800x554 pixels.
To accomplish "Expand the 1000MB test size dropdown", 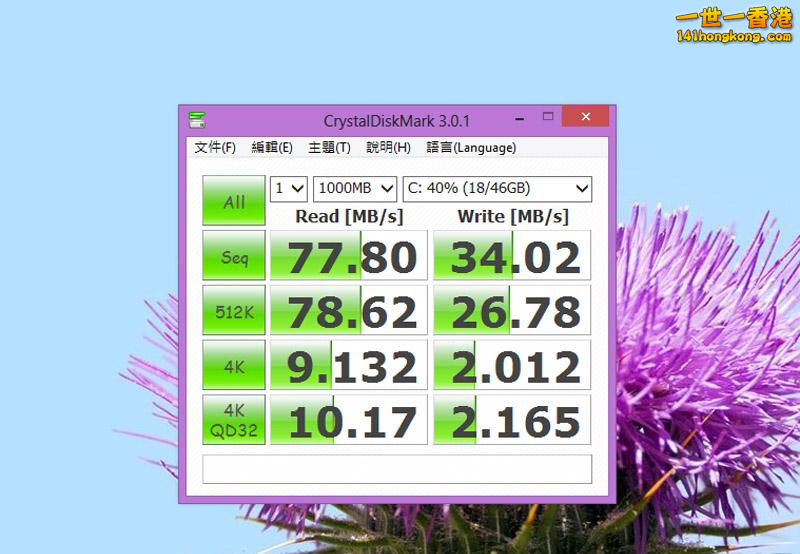I will (x=355, y=188).
